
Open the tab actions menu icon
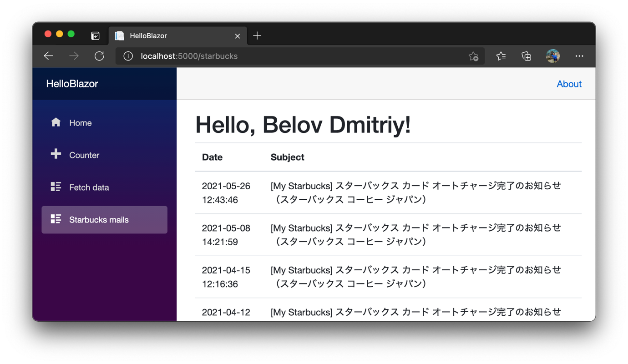[x=95, y=36]
